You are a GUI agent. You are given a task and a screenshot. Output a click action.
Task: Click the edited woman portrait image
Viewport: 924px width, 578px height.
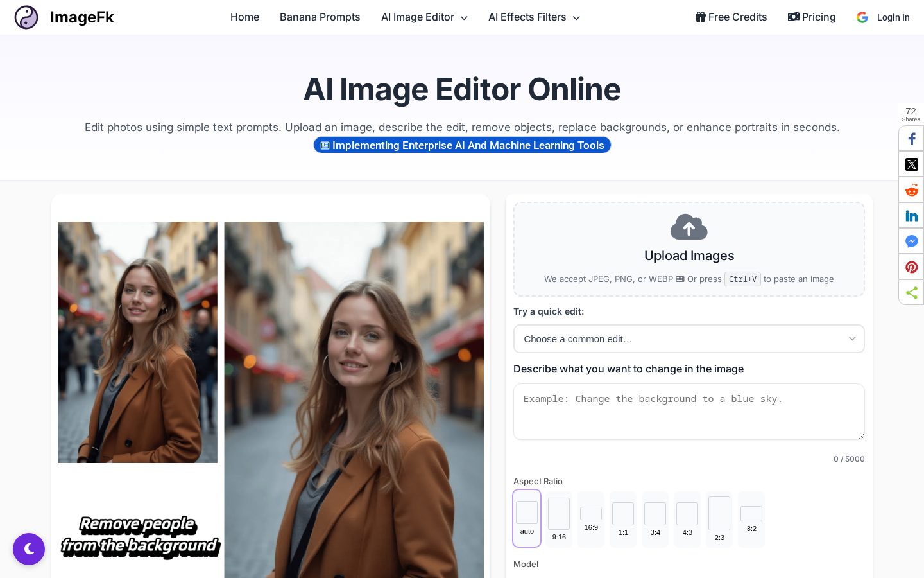click(x=354, y=399)
